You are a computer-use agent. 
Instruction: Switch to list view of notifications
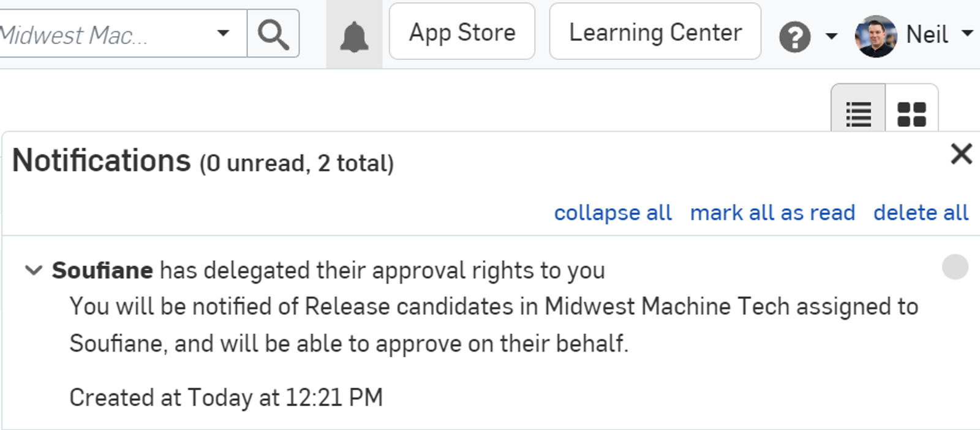(857, 113)
